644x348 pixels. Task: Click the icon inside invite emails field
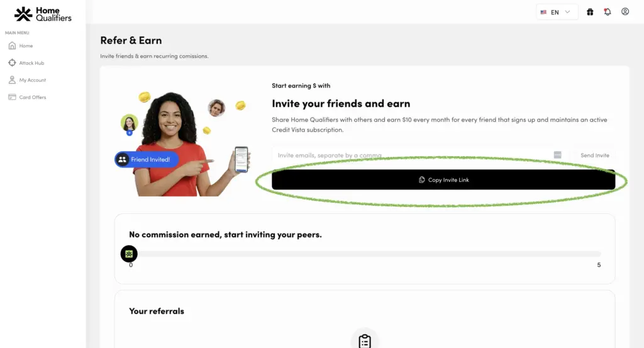click(x=557, y=155)
